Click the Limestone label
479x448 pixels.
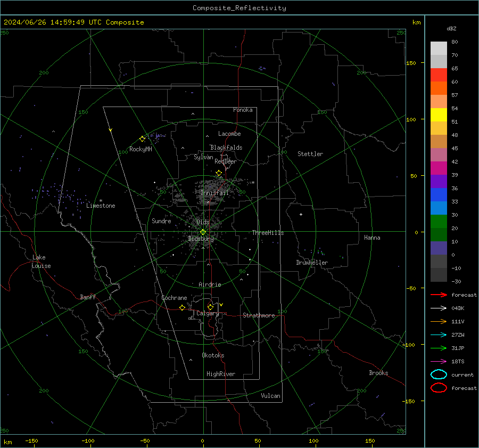click(101, 206)
